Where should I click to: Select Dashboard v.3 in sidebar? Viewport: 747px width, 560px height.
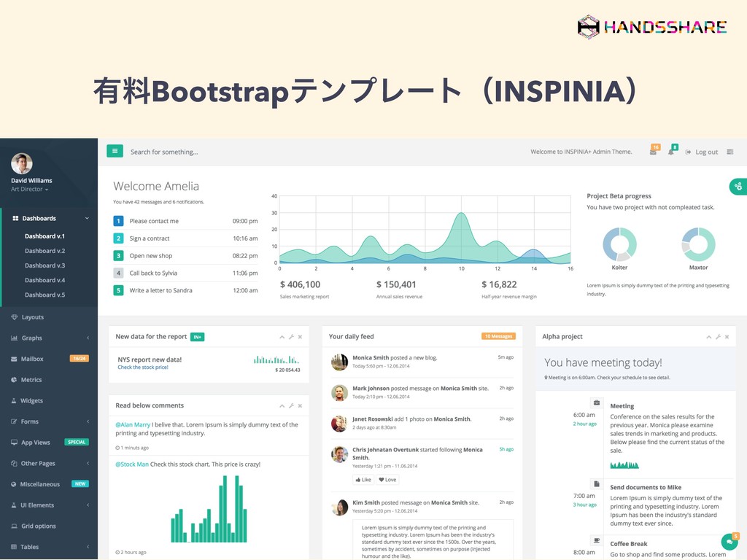[x=44, y=265]
